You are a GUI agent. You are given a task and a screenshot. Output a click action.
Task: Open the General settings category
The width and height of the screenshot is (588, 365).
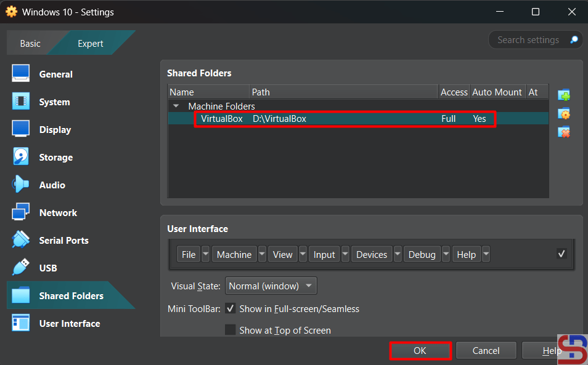click(x=55, y=74)
